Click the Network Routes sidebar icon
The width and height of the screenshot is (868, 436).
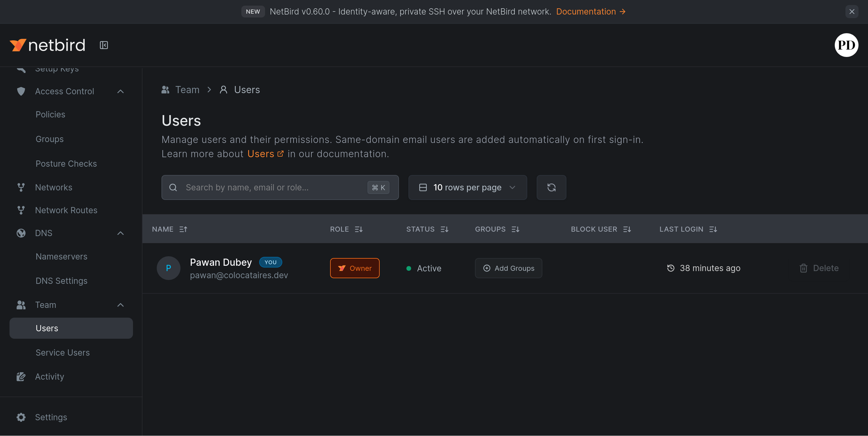(x=21, y=210)
